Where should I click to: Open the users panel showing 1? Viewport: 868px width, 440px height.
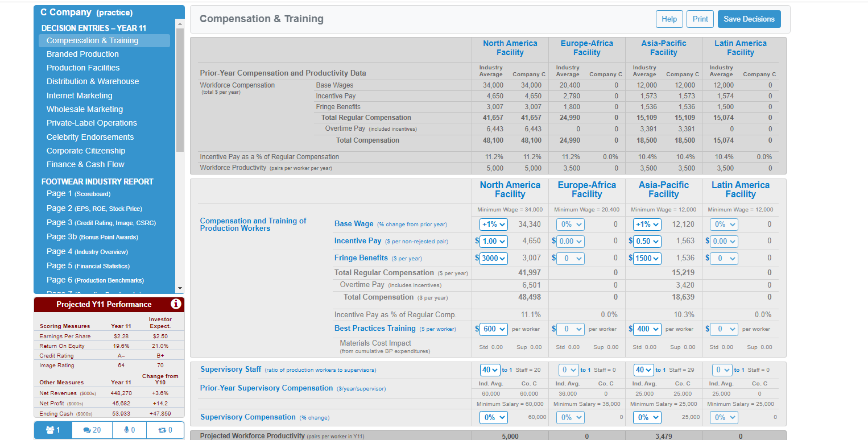point(53,430)
